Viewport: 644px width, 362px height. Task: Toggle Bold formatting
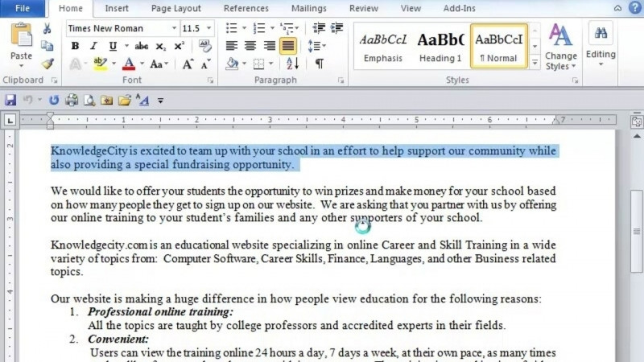coord(75,46)
